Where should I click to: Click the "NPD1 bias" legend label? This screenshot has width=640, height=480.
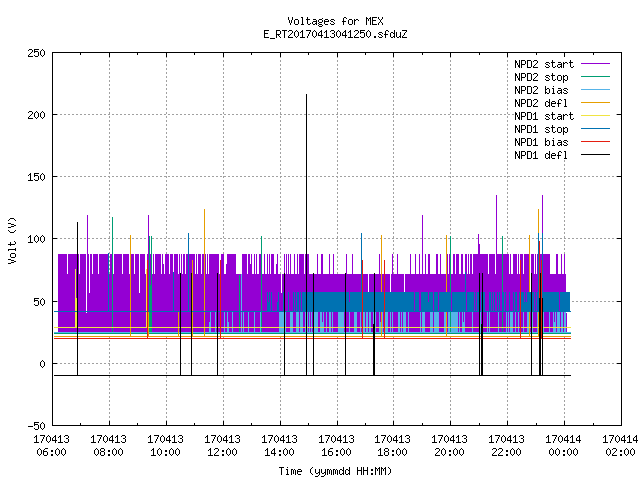[x=541, y=142]
